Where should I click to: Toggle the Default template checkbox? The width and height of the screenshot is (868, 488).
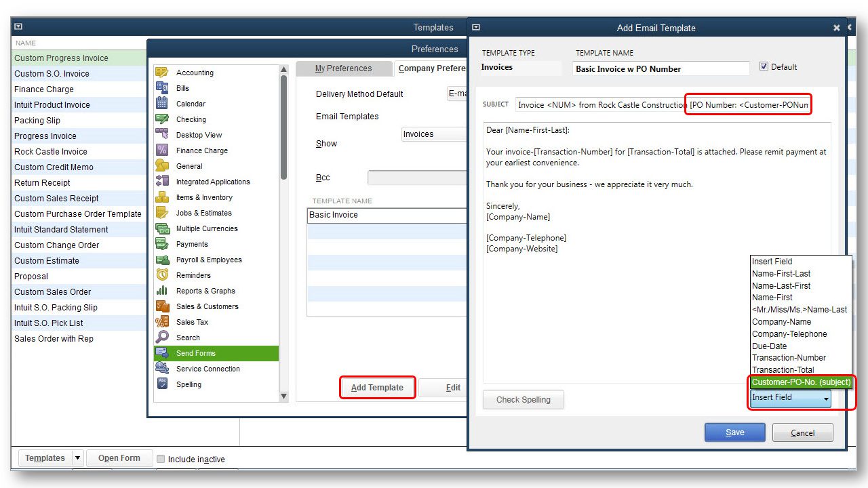coord(764,66)
